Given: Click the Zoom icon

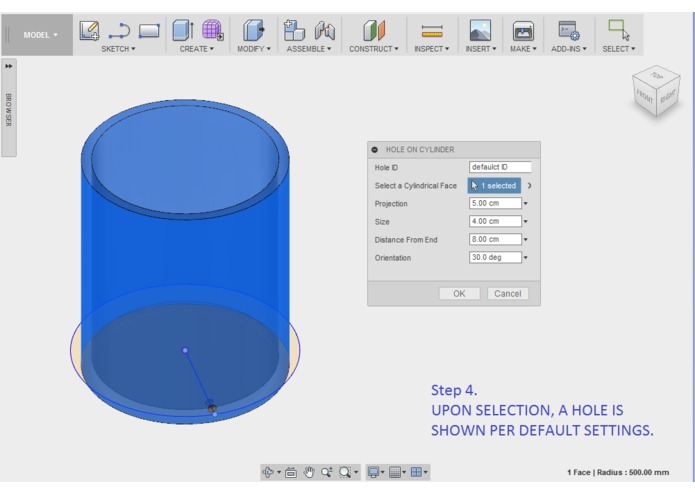Looking at the screenshot, I should click(327, 472).
